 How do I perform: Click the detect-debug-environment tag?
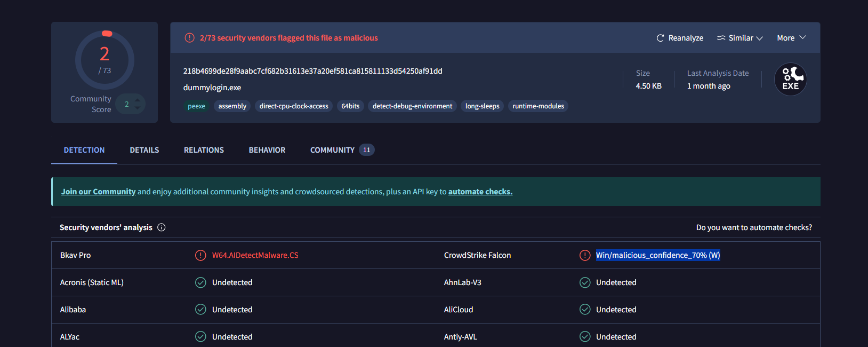[x=412, y=106]
